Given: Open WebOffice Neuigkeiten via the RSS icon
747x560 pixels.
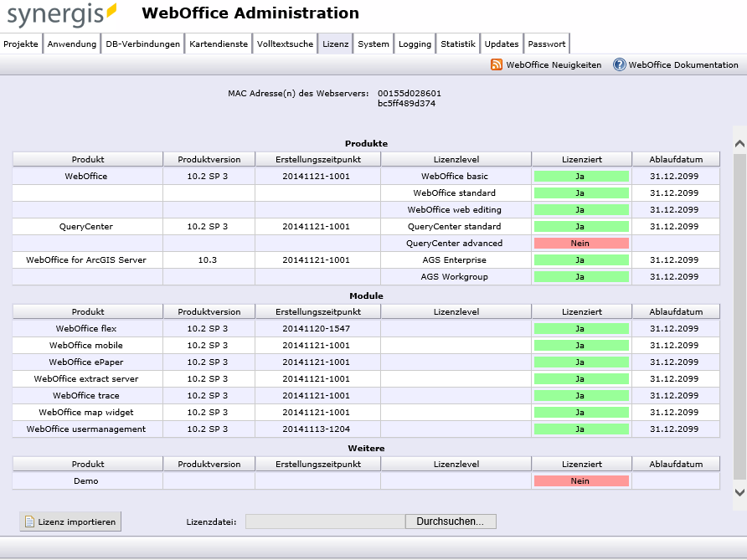Looking at the screenshot, I should coord(497,64).
